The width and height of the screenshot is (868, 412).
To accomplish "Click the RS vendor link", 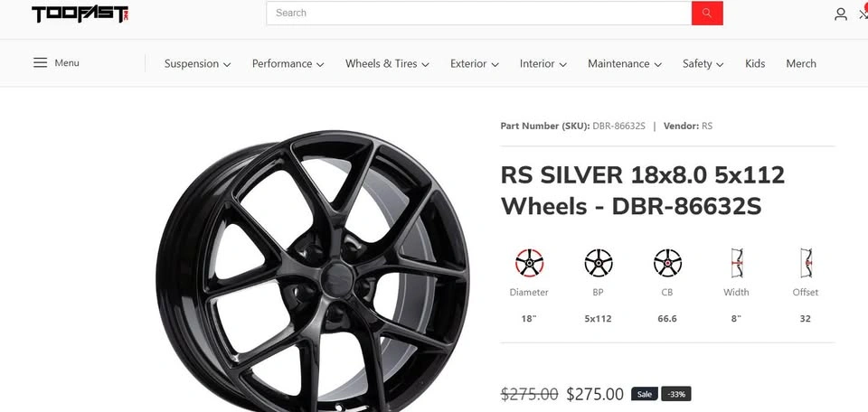I will click(707, 126).
